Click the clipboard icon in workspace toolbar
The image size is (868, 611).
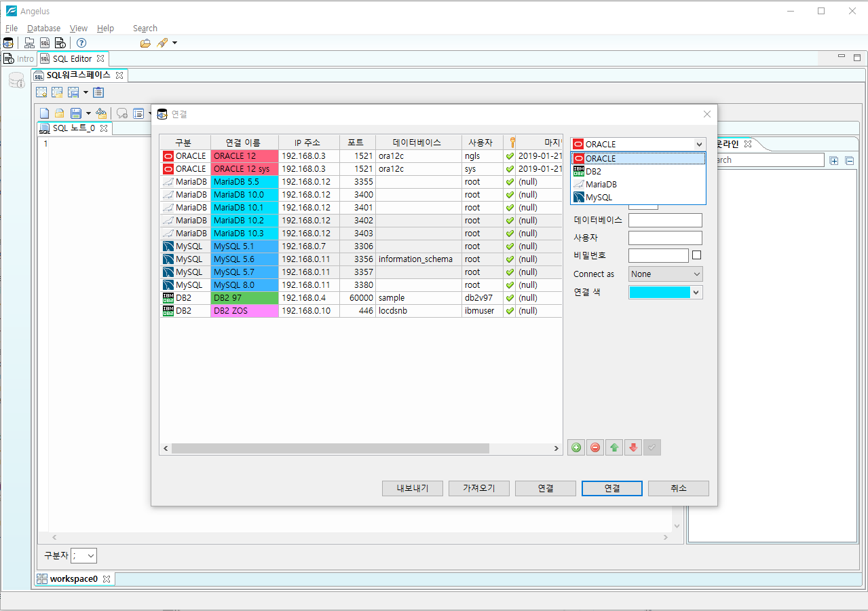pos(99,92)
